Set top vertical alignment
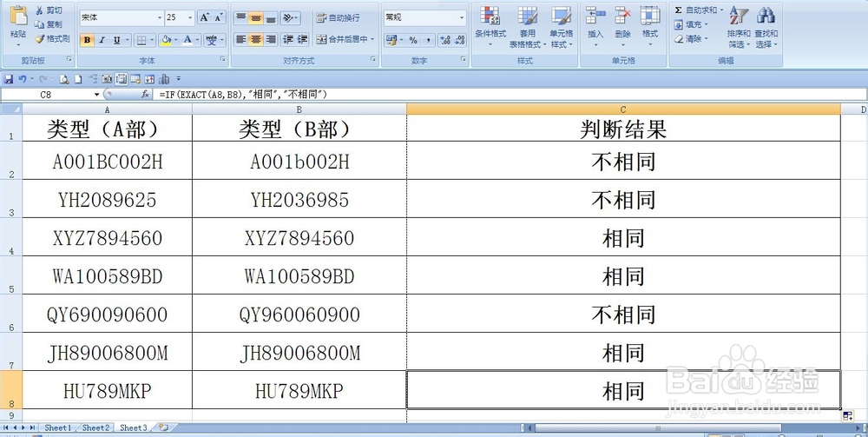868x437 pixels. click(240, 17)
